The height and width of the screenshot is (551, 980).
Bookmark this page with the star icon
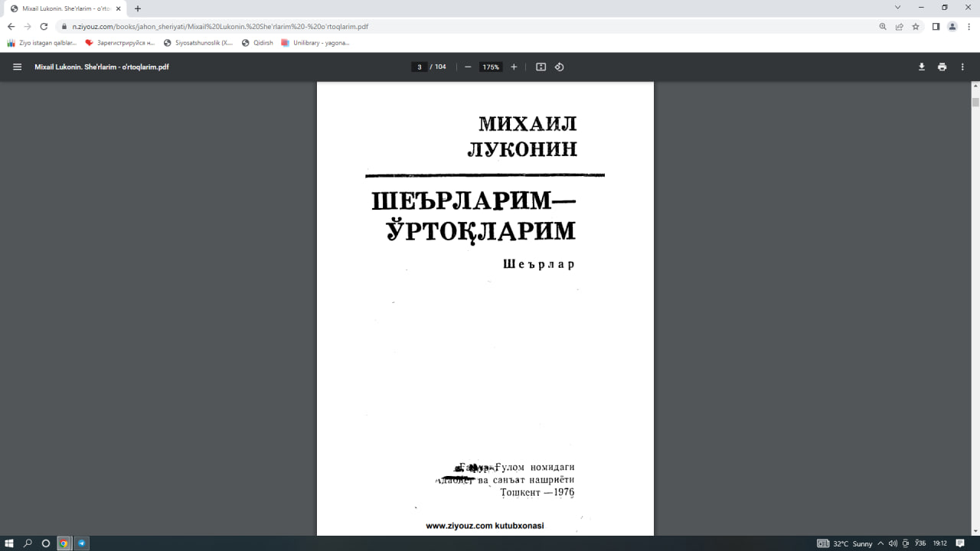(x=916, y=25)
